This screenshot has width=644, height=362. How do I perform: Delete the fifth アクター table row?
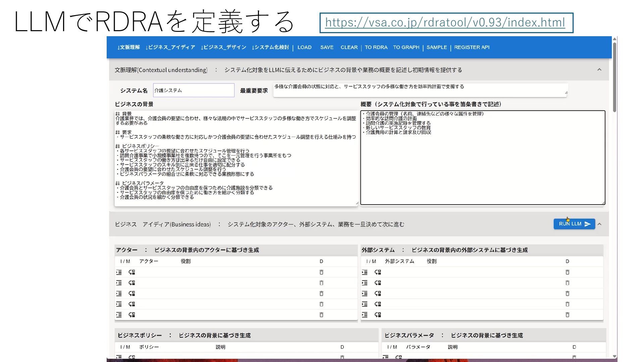321,315
